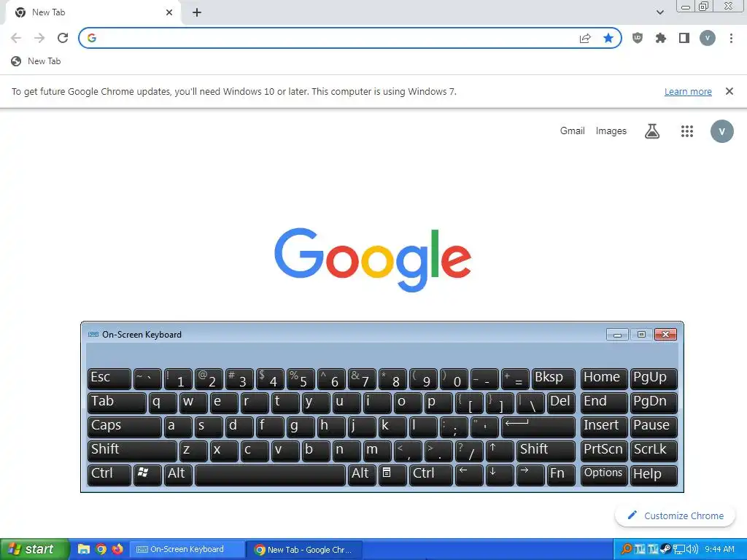Click the Enter key arrow

538,427
